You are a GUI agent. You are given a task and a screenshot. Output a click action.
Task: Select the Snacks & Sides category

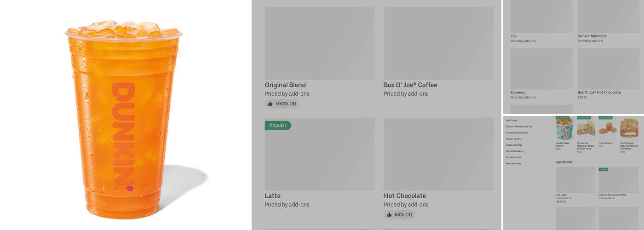[x=514, y=145]
